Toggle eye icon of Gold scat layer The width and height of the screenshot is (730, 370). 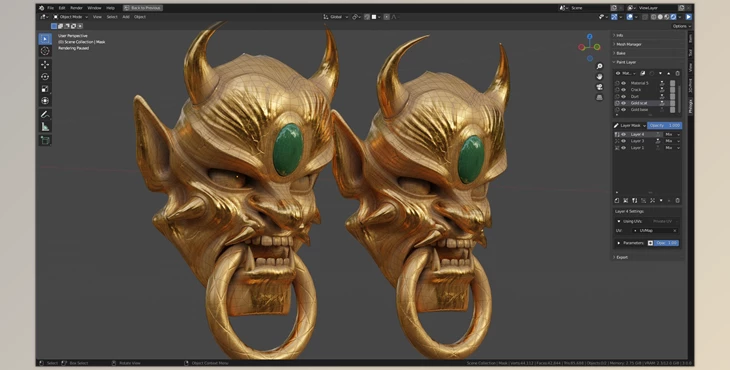point(623,103)
